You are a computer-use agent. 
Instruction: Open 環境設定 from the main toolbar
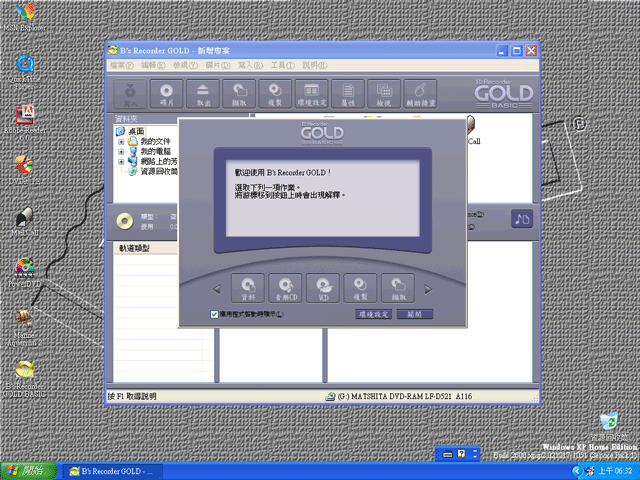[x=311, y=94]
